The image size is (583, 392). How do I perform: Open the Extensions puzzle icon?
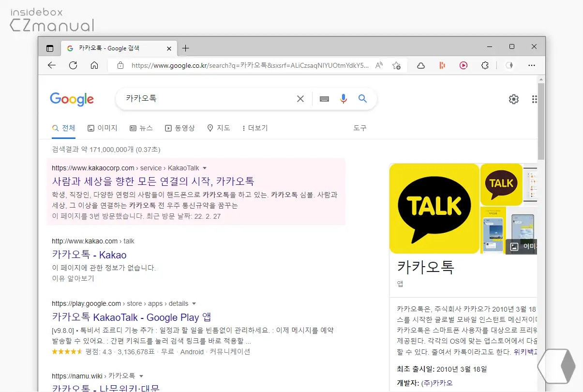pyautogui.click(x=485, y=65)
